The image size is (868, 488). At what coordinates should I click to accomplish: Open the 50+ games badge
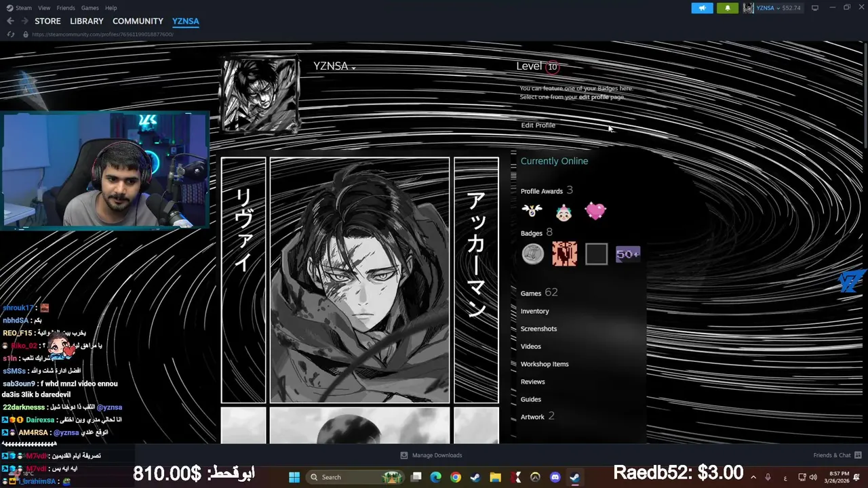tap(627, 254)
